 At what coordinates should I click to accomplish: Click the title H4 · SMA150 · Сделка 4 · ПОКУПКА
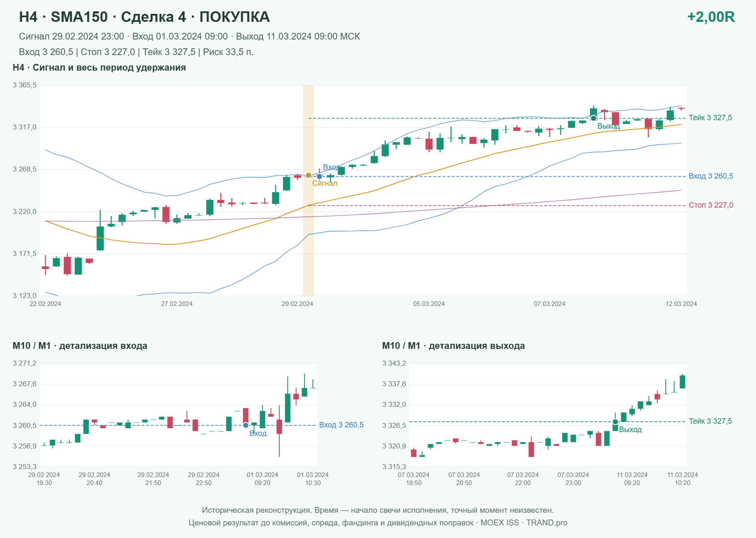pos(144,17)
